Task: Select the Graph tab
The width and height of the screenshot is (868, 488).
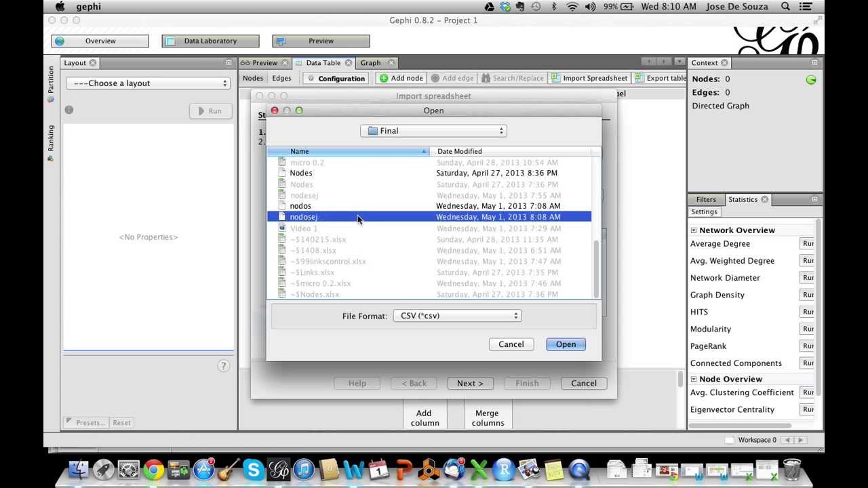Action: 370,63
